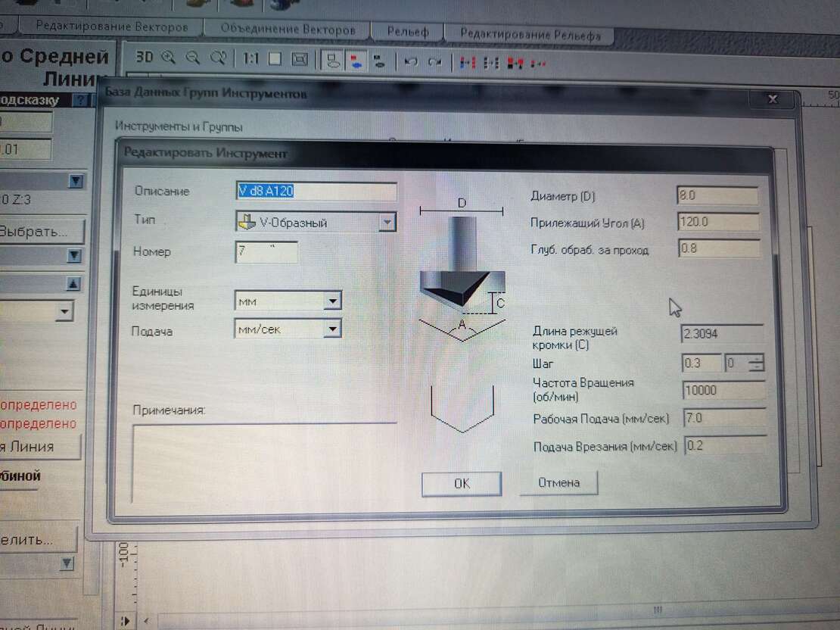Click the zoom out magnifier icon
Image resolution: width=840 pixels, height=630 pixels.
[x=192, y=58]
